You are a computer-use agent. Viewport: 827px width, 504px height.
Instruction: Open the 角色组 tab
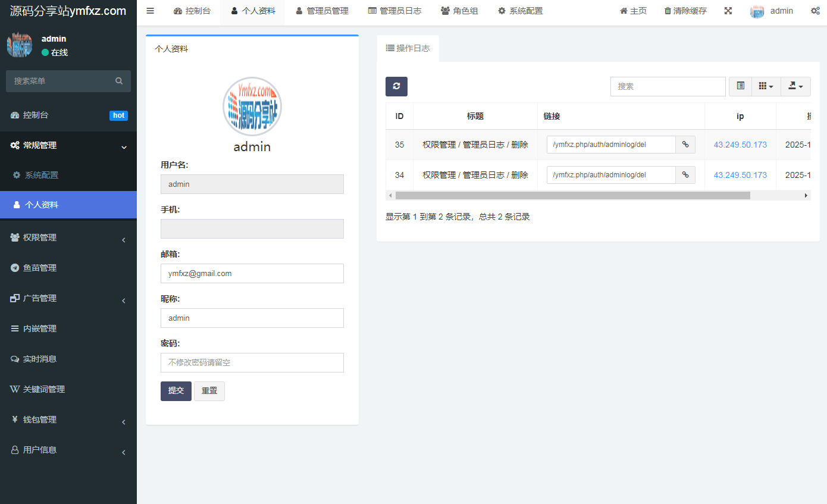459,11
